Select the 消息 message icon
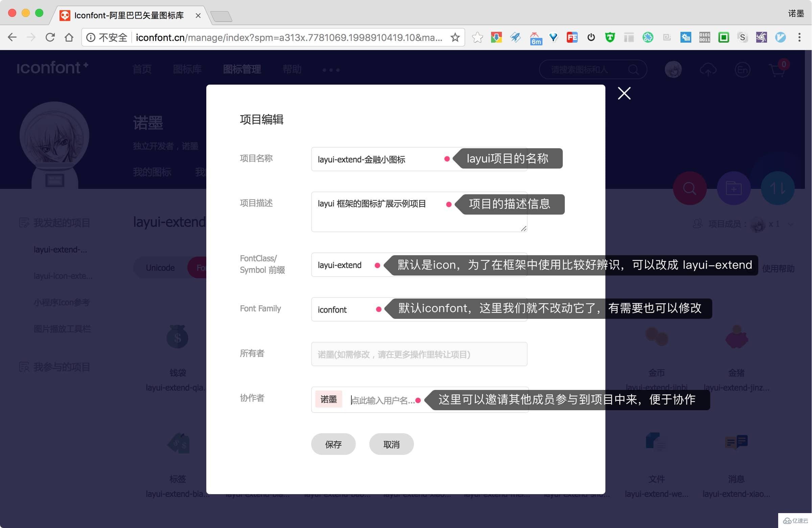 point(736,442)
